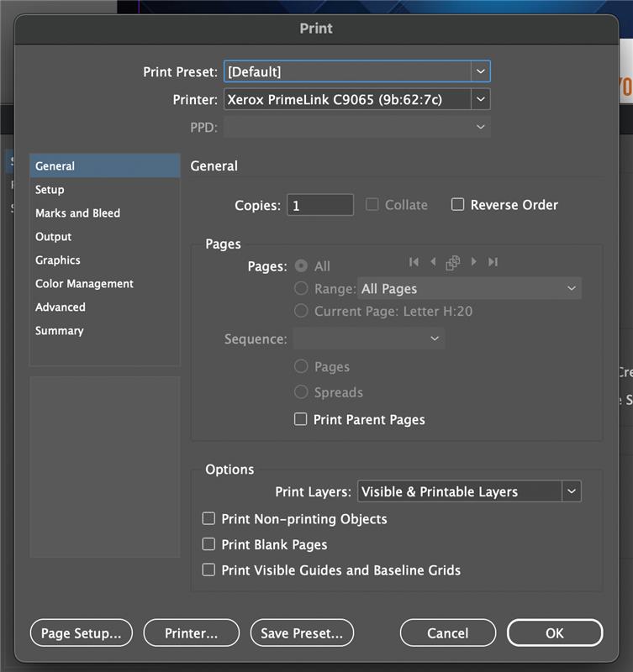Enable Print Visible Guides and Baseline Grids
The height and width of the screenshot is (672, 633).
click(208, 570)
